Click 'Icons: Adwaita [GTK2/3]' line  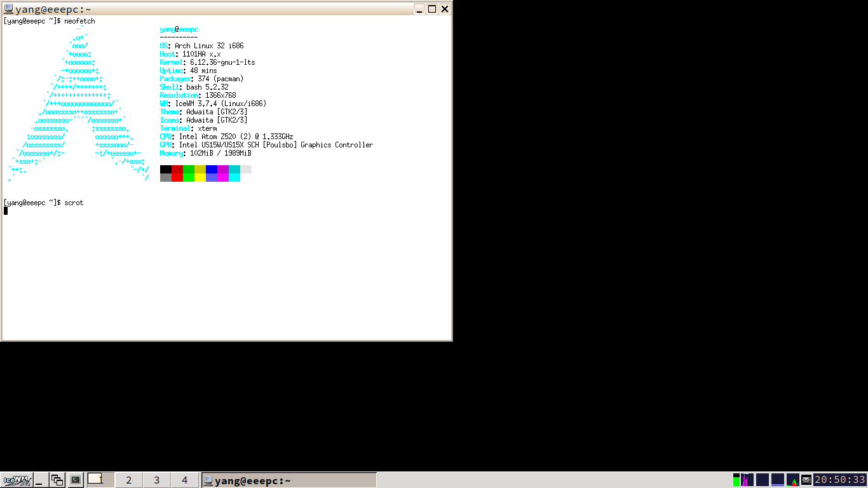[204, 120]
